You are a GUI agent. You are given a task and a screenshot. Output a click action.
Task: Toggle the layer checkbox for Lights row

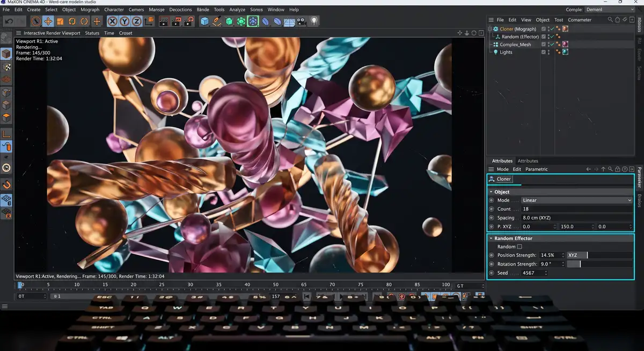click(x=544, y=52)
